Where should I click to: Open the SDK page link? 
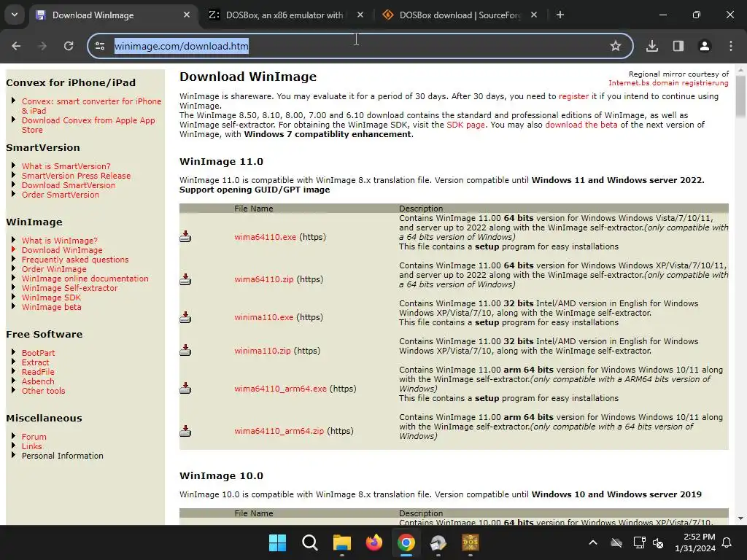(x=466, y=125)
